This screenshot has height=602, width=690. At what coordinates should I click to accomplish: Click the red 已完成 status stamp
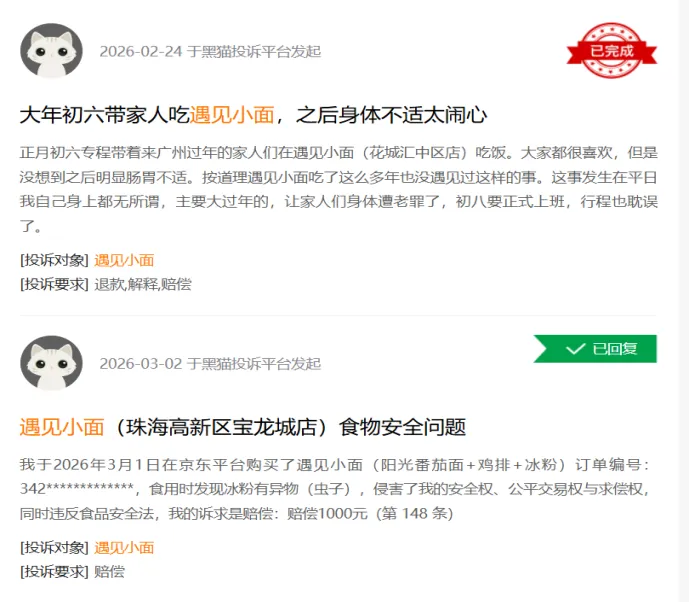click(x=612, y=51)
